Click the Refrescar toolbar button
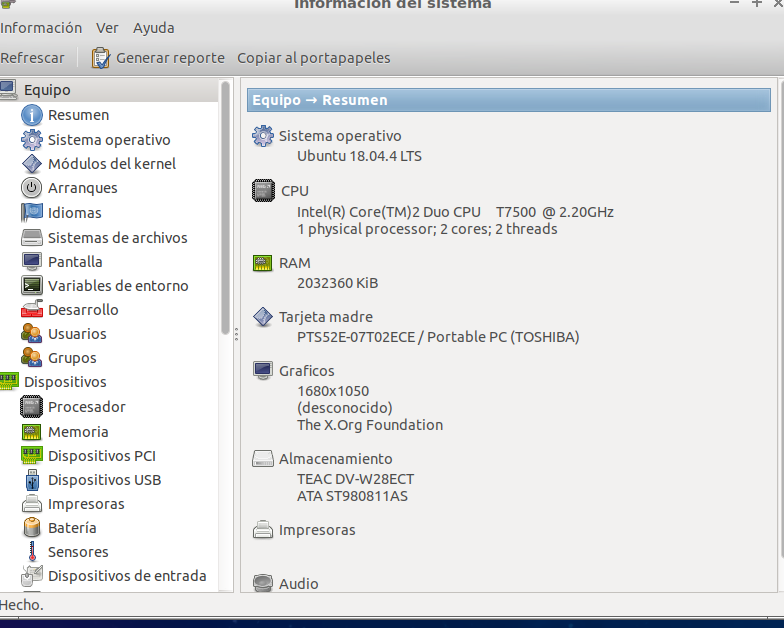Screen dimensions: 784x628 tap(33, 58)
